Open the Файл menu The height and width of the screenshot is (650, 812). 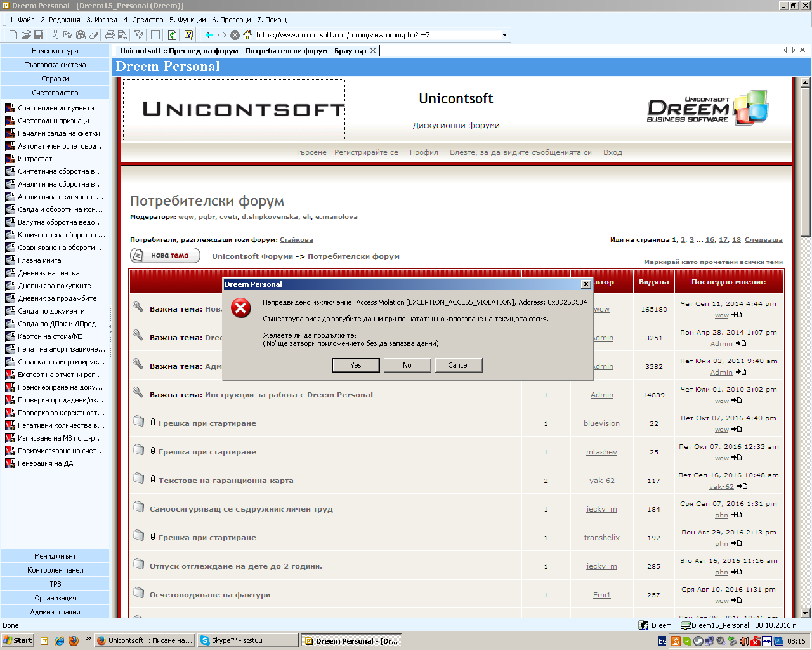coord(22,20)
